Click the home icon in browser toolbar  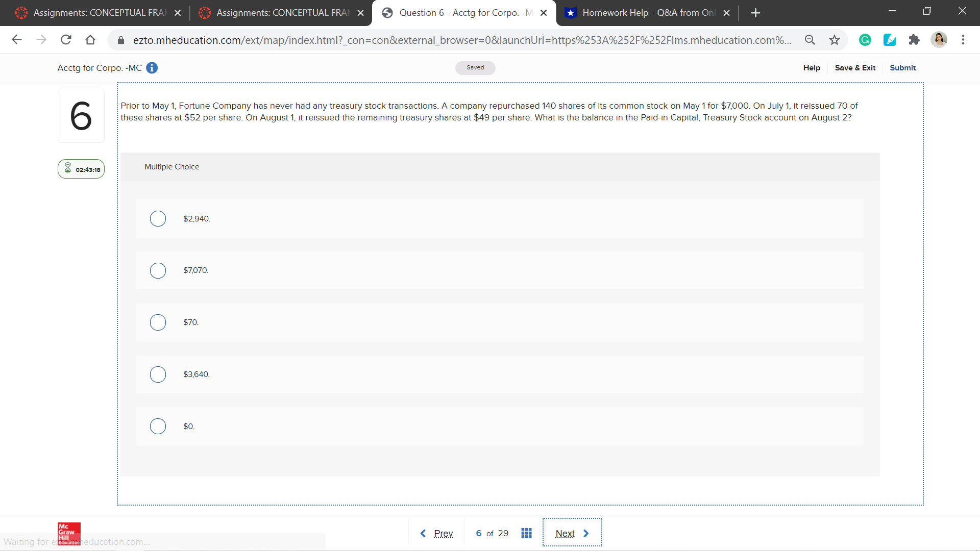point(90,40)
